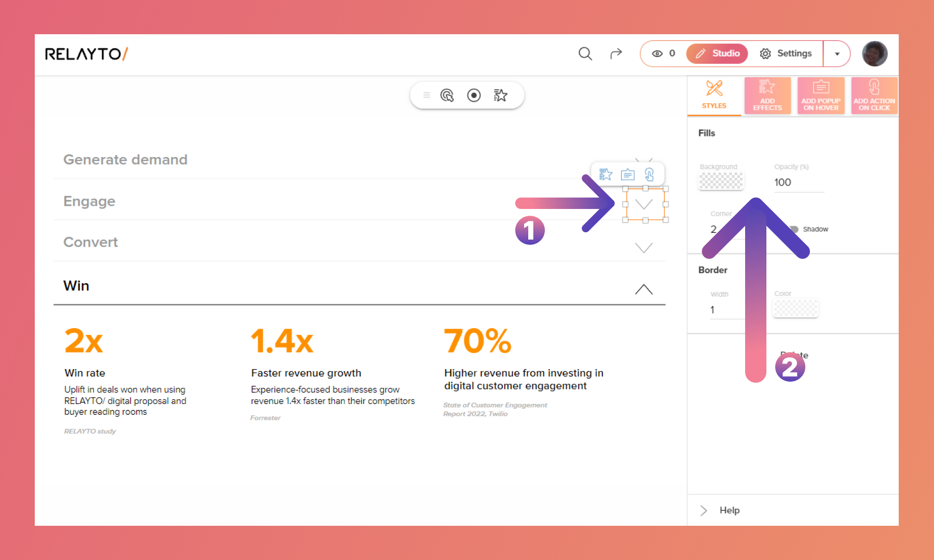Click the Forrester source note

(265, 418)
